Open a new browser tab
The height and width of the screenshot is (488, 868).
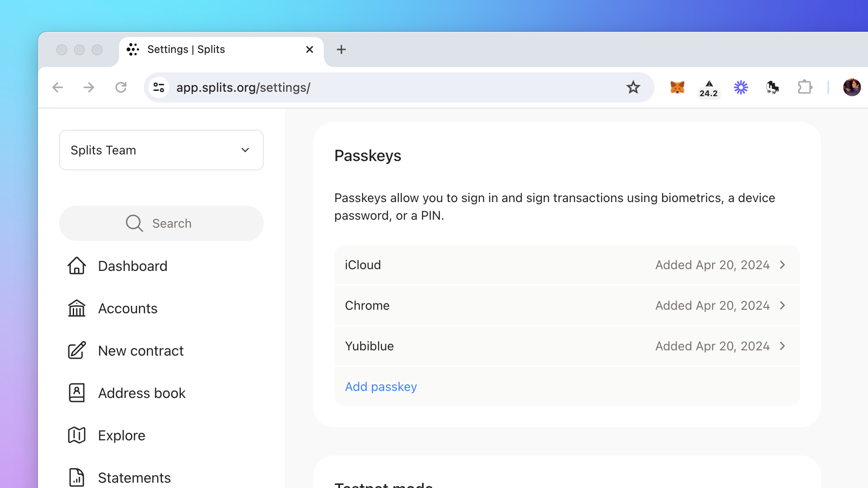point(341,49)
